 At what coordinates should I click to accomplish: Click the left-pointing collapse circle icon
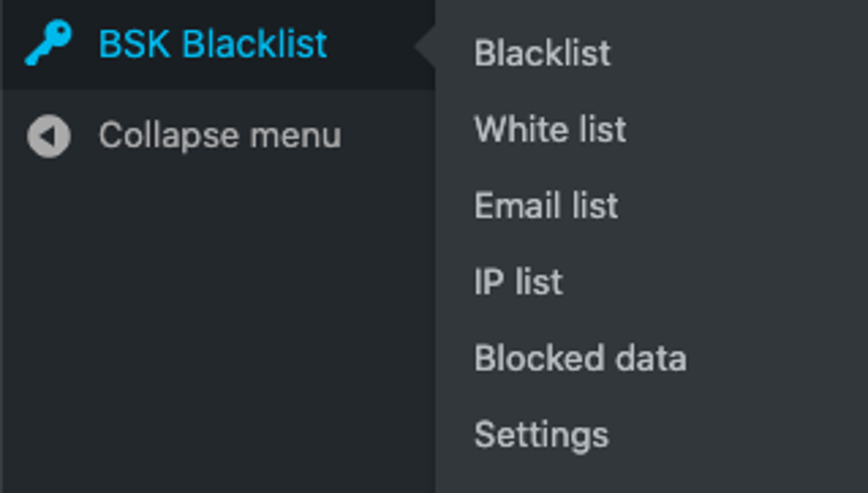click(49, 134)
